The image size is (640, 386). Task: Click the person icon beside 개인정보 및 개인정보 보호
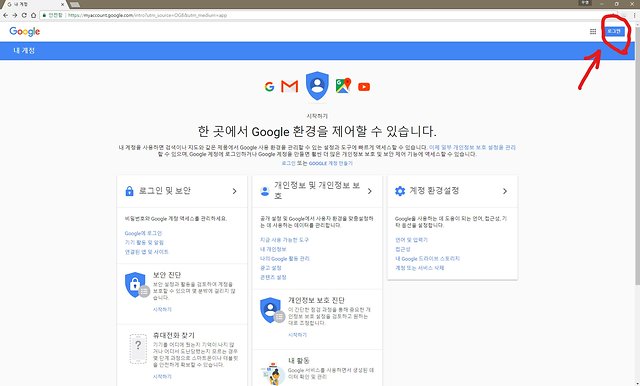click(265, 191)
